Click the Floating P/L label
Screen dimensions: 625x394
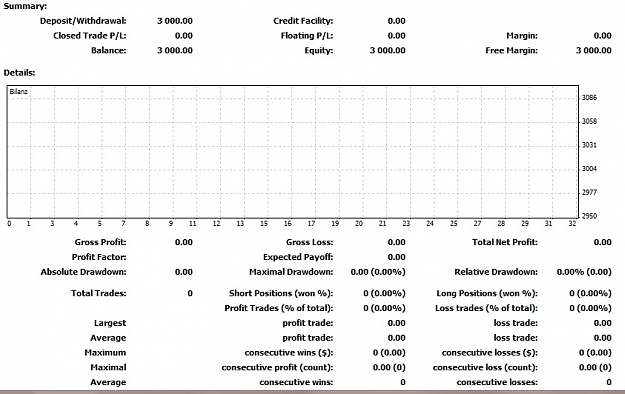click(x=307, y=36)
